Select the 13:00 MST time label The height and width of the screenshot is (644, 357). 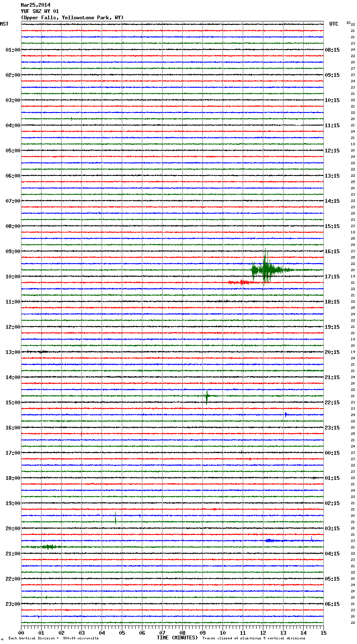(x=13, y=352)
